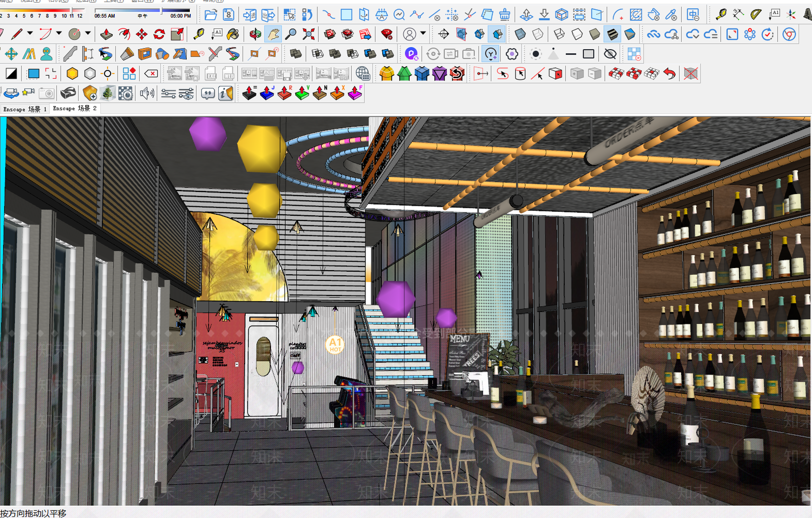Toggle Enscape sound speaker icon
The image size is (812, 518).
pyautogui.click(x=147, y=93)
